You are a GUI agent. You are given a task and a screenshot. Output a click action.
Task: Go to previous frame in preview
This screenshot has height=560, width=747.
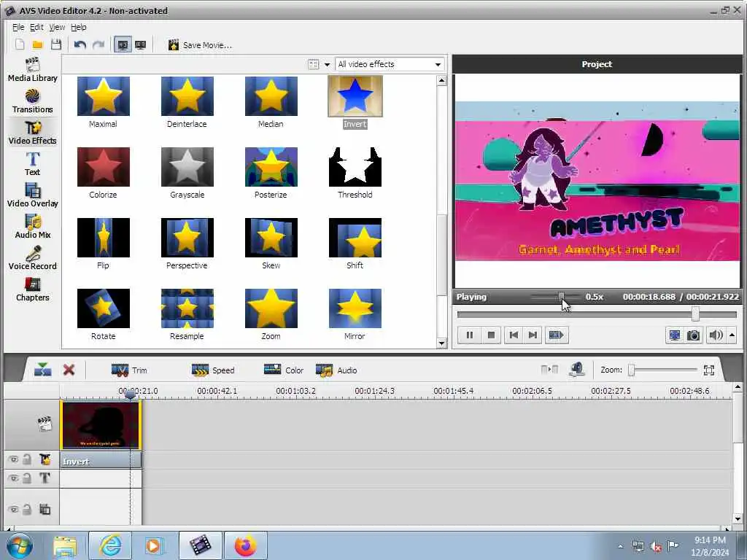pyautogui.click(x=514, y=335)
